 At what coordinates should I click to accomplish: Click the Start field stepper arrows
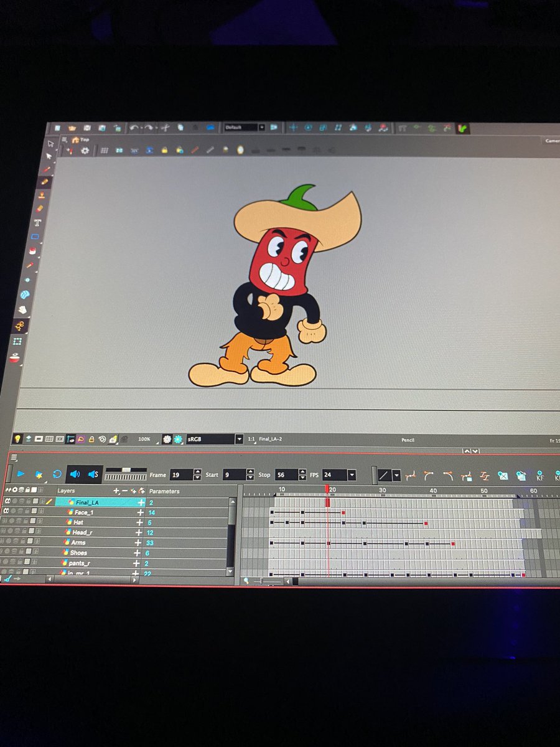point(251,475)
